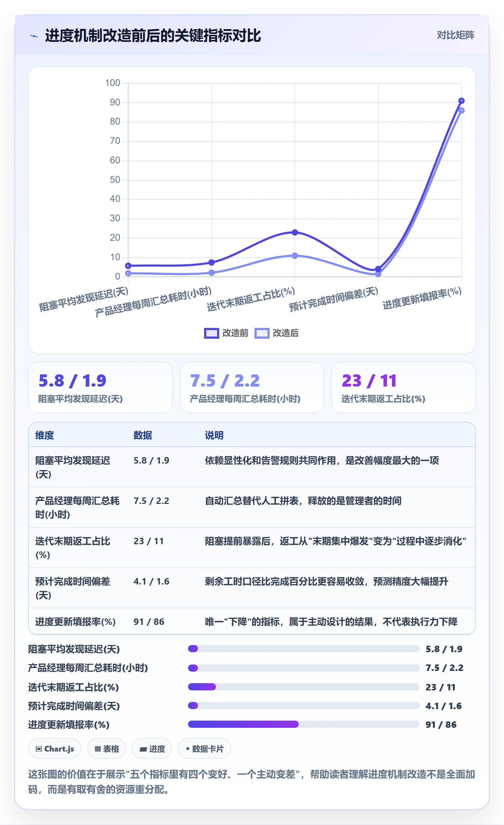Click x-axis label 阻塞平均发现延迟(天)
This screenshot has height=825, width=504.
(84, 299)
